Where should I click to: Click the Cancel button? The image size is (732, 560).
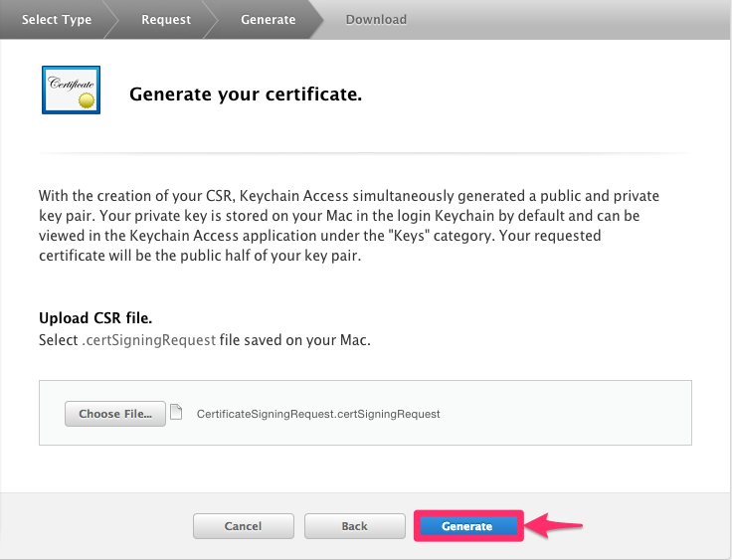[243, 526]
